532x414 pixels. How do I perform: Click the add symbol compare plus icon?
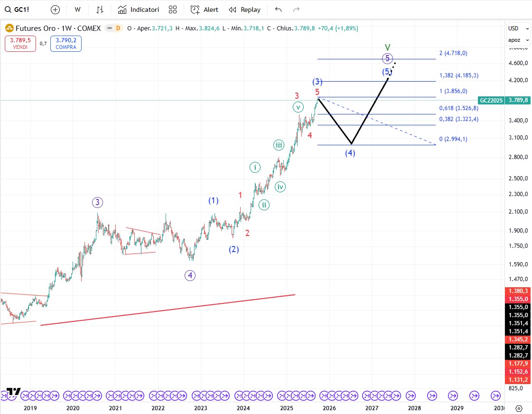[55, 9]
